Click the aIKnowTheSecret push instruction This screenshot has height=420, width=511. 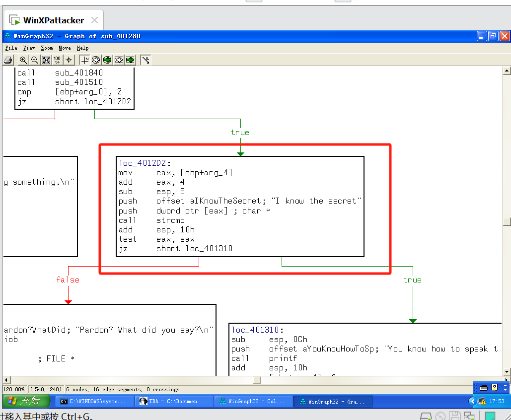239,201
